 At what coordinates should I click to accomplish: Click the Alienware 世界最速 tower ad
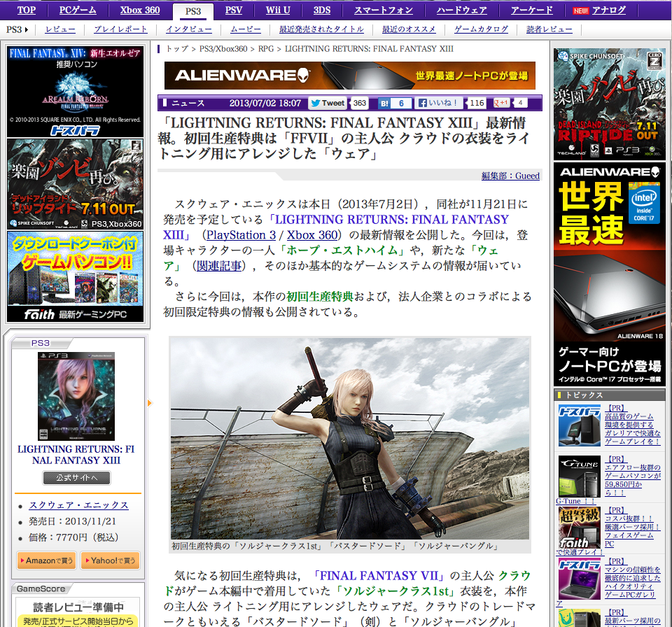[610, 274]
